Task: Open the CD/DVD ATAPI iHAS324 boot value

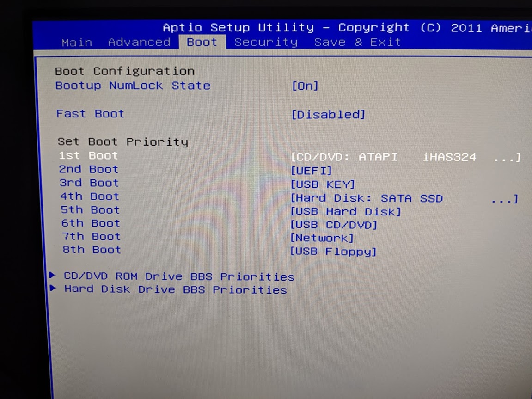Action: [405, 157]
